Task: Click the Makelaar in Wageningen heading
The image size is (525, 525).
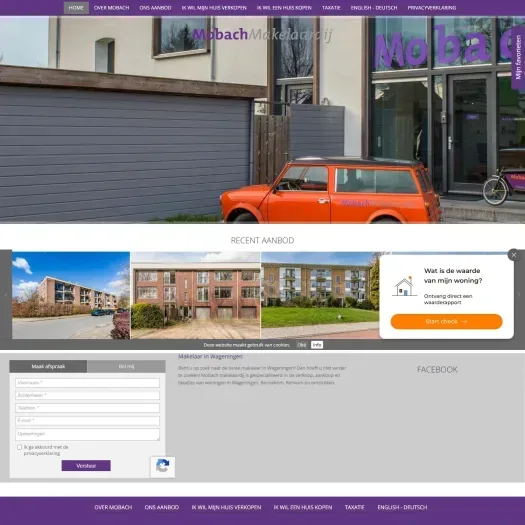Action: [x=210, y=356]
